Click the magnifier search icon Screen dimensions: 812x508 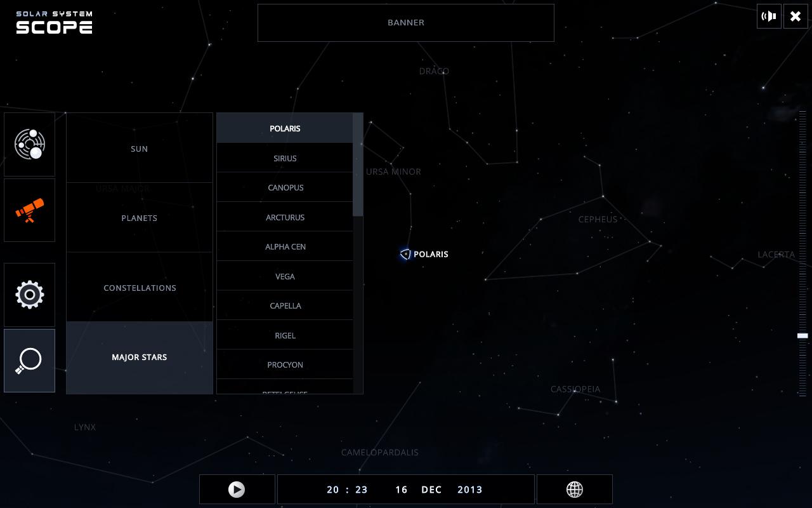[29, 361]
